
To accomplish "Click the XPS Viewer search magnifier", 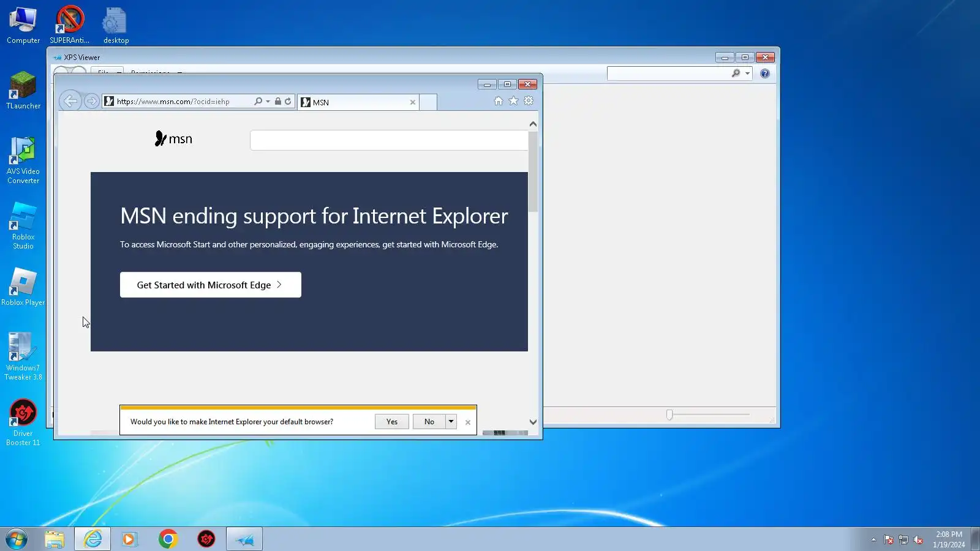I will (x=736, y=73).
